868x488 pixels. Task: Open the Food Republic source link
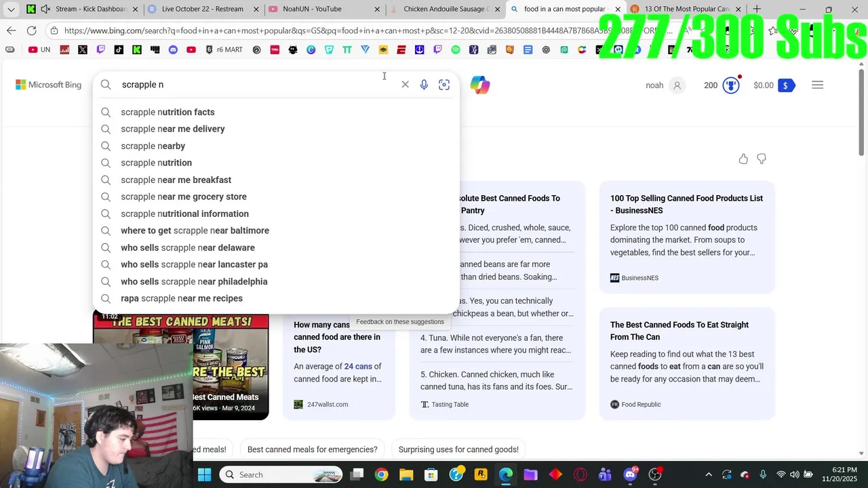click(635, 405)
